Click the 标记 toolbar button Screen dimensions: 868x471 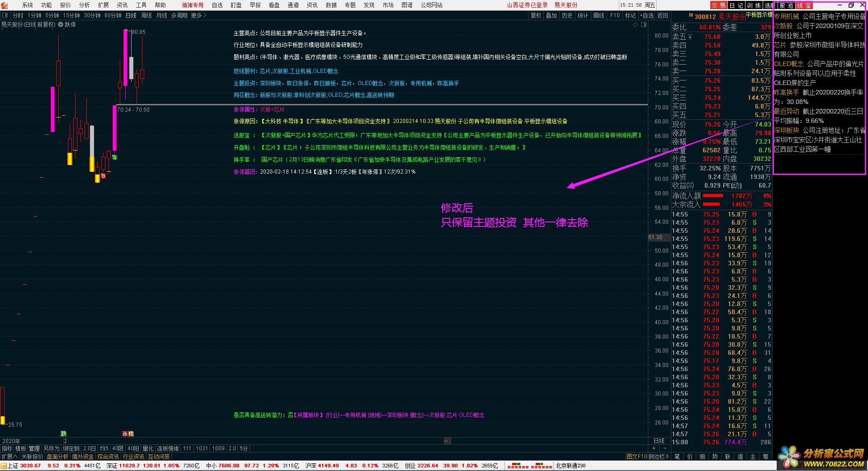(630, 15)
